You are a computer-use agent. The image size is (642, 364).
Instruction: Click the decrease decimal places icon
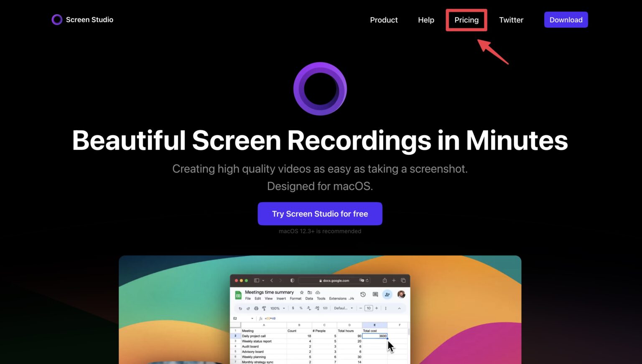click(x=308, y=308)
